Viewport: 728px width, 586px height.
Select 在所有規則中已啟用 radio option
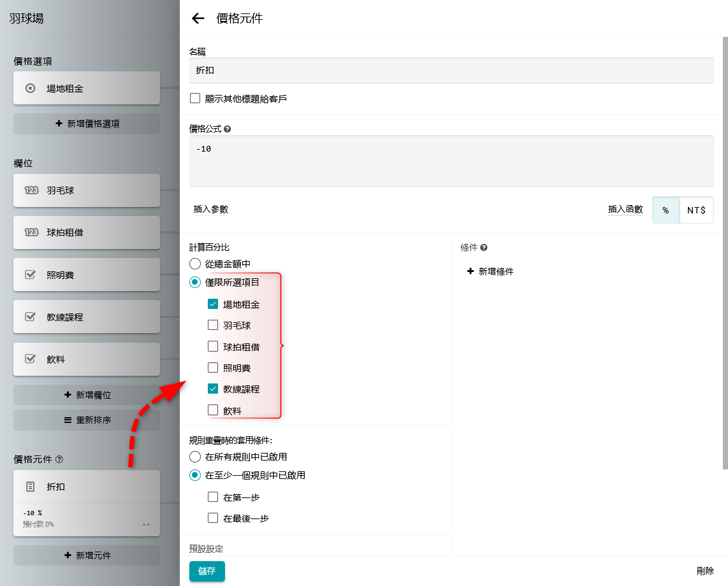point(195,457)
